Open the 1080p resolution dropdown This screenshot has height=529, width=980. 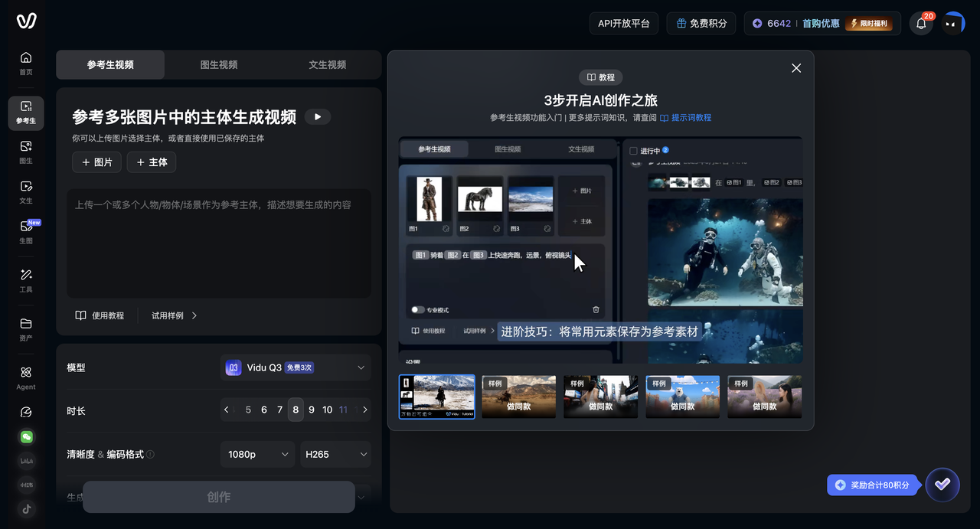click(x=257, y=454)
